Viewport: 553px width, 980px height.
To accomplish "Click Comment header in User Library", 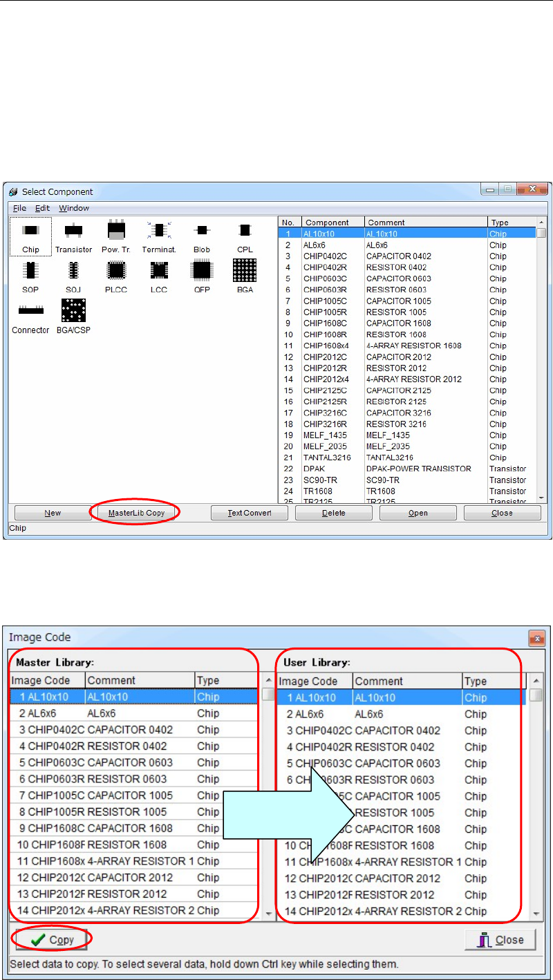I will (x=408, y=681).
